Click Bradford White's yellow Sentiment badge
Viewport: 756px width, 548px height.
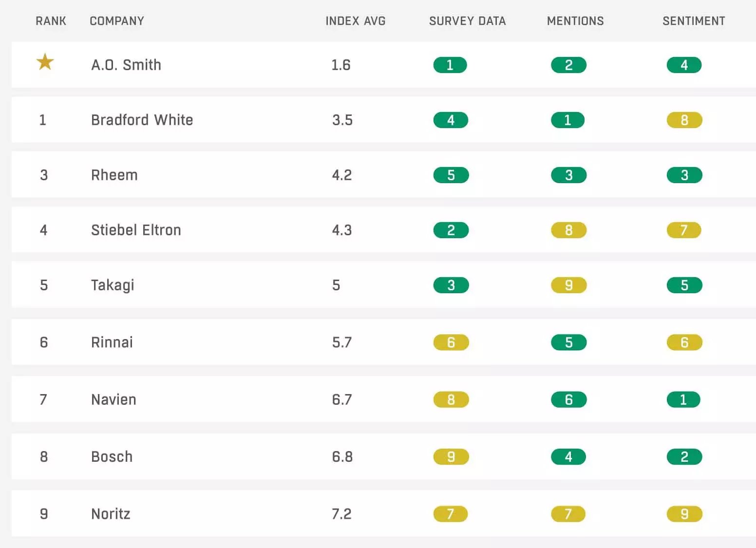(684, 120)
